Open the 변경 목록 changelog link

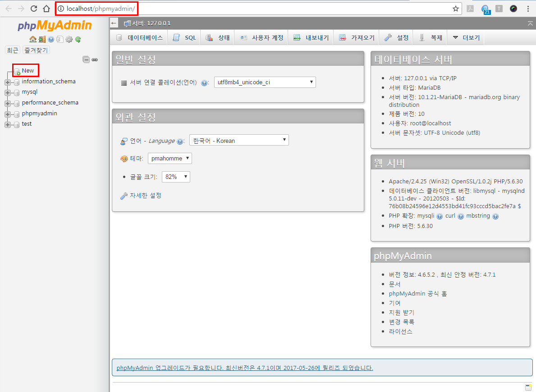[x=401, y=322]
